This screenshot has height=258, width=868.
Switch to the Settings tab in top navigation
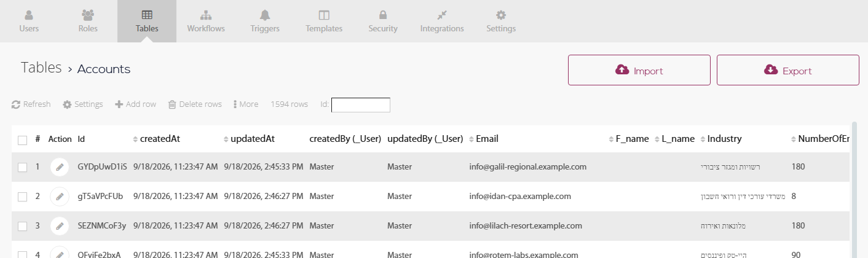click(x=501, y=21)
